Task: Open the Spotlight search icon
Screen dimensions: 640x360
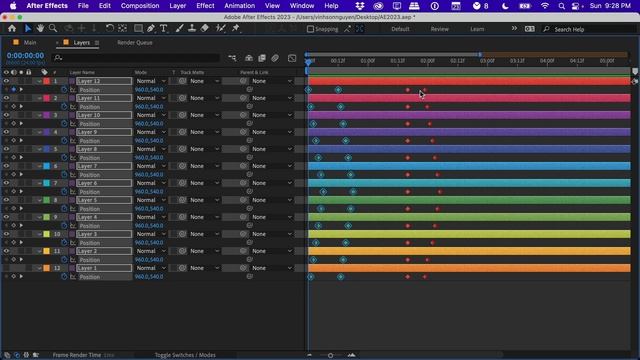Action: [x=562, y=6]
